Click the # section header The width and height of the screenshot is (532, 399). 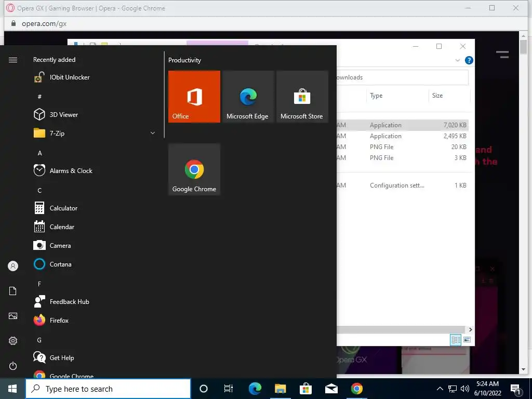39,97
